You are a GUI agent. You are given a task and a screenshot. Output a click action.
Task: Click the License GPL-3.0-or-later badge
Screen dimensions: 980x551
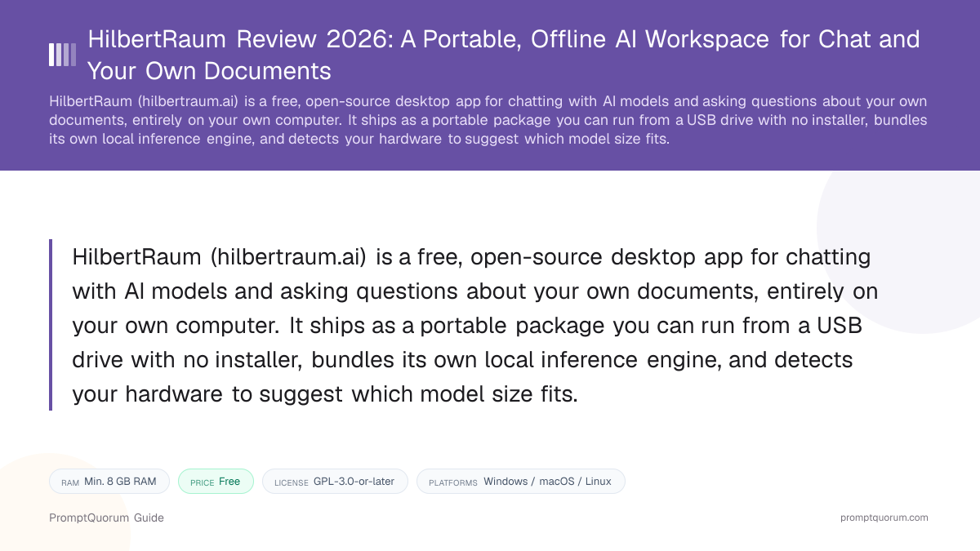pyautogui.click(x=335, y=482)
